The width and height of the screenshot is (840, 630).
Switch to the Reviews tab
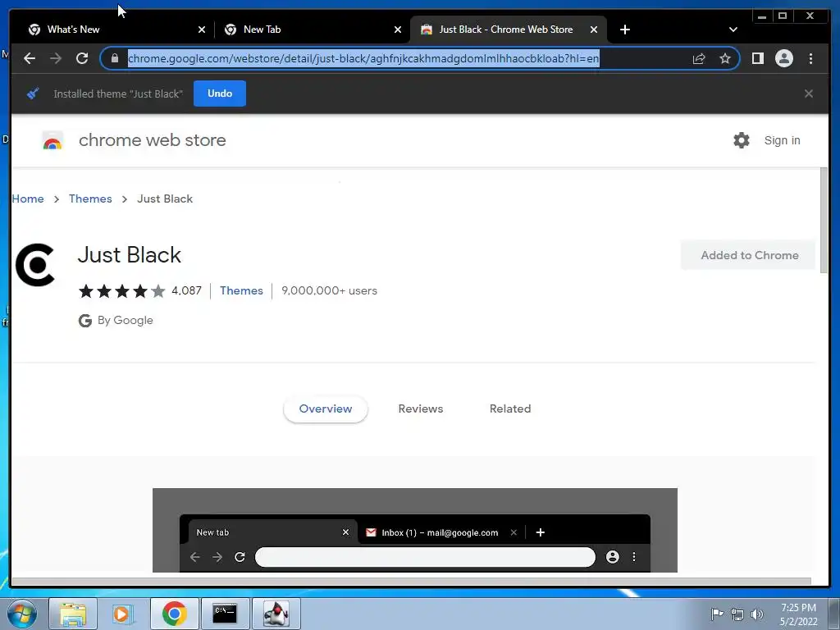coord(421,409)
